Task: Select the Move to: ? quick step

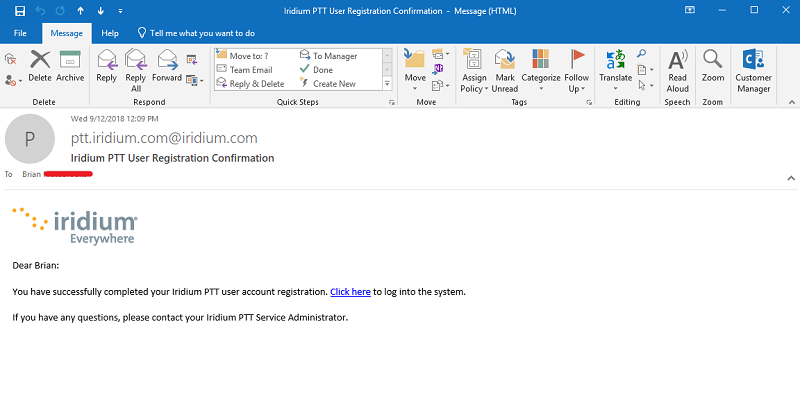Action: [243, 55]
